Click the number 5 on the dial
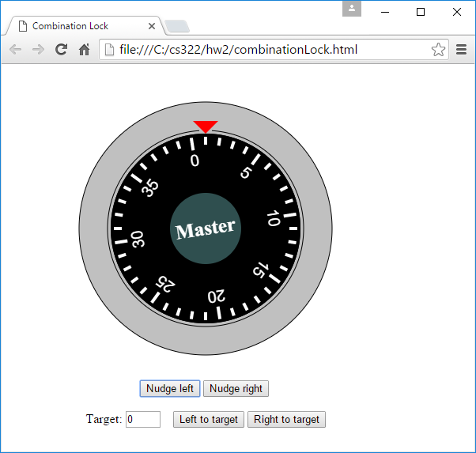 point(246,173)
